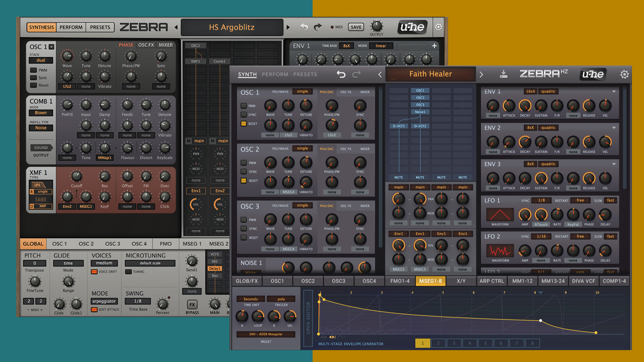Expand the ENV 1 panel arrow in HZ
Viewport: 644px width, 362px height.
point(614,92)
